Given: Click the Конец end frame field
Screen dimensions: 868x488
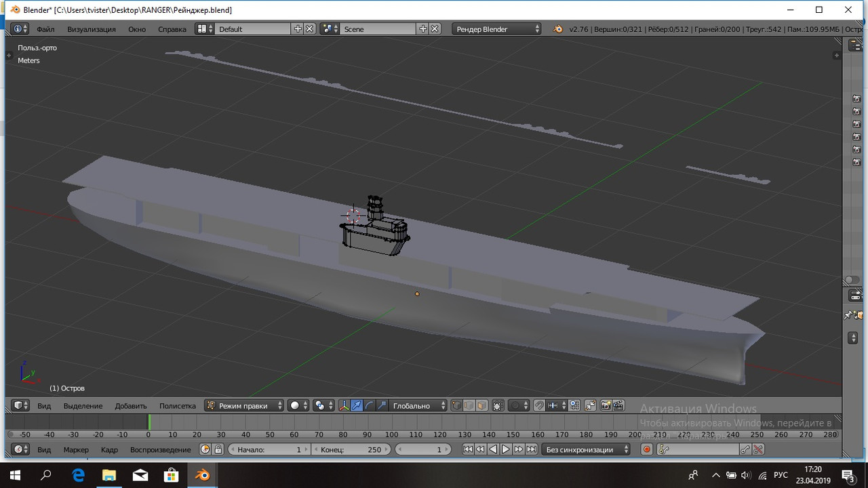Looking at the screenshot, I should (351, 449).
